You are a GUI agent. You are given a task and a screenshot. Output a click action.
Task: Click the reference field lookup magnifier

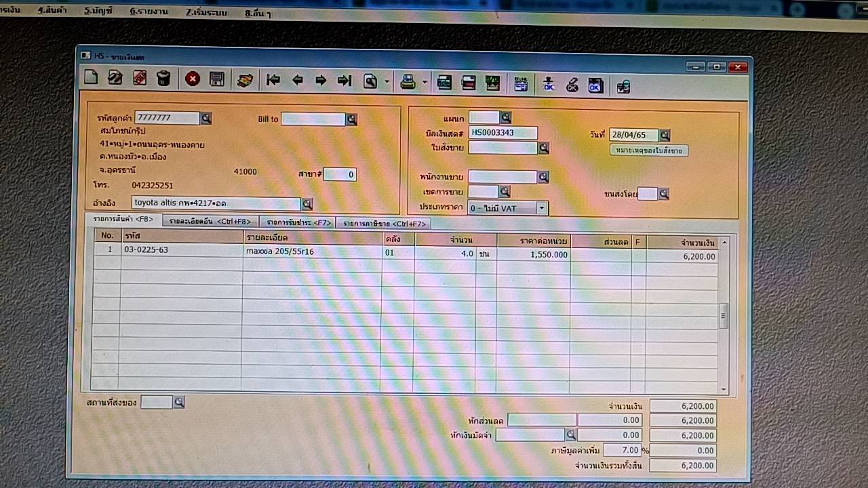[x=307, y=203]
